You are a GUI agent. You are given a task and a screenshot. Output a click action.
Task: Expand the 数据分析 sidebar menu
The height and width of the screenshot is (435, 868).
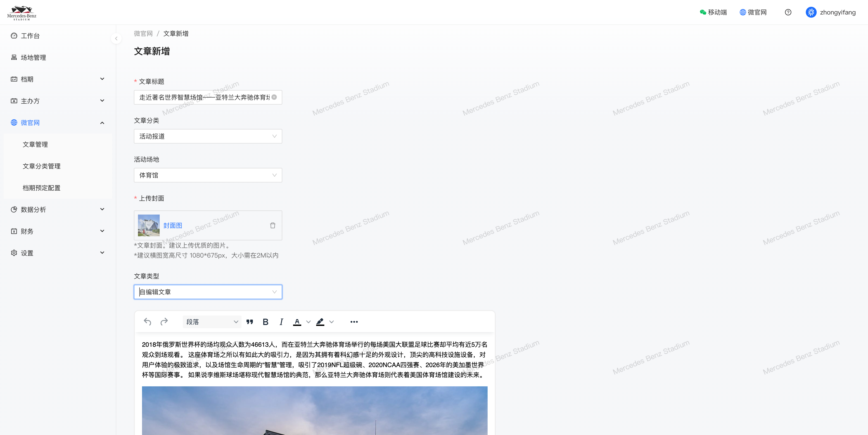tap(58, 209)
